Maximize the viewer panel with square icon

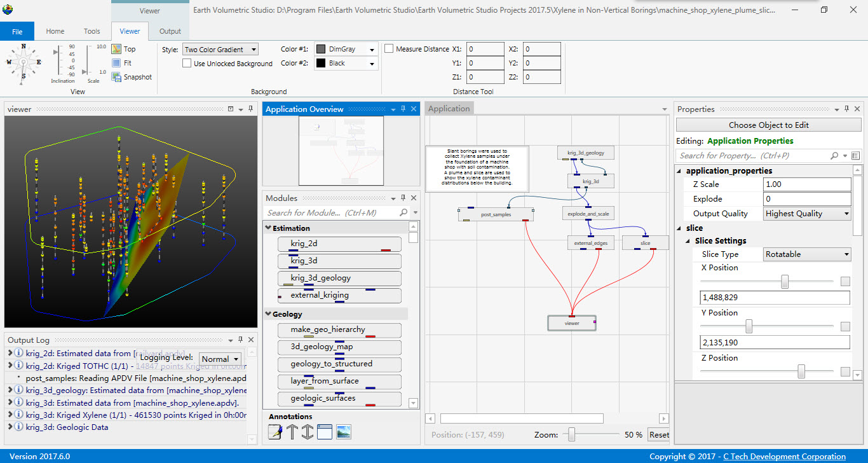coord(231,109)
